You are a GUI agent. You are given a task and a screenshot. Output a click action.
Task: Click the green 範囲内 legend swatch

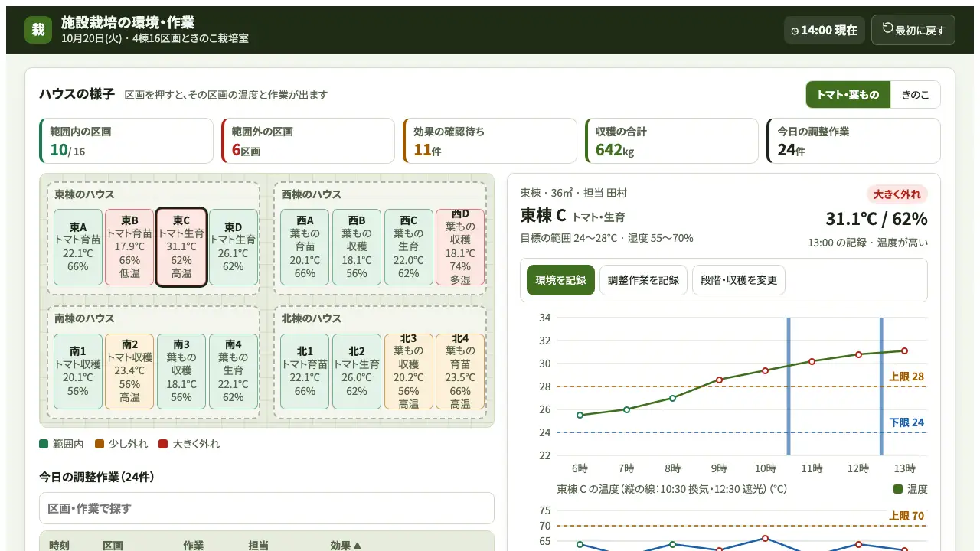tap(44, 444)
